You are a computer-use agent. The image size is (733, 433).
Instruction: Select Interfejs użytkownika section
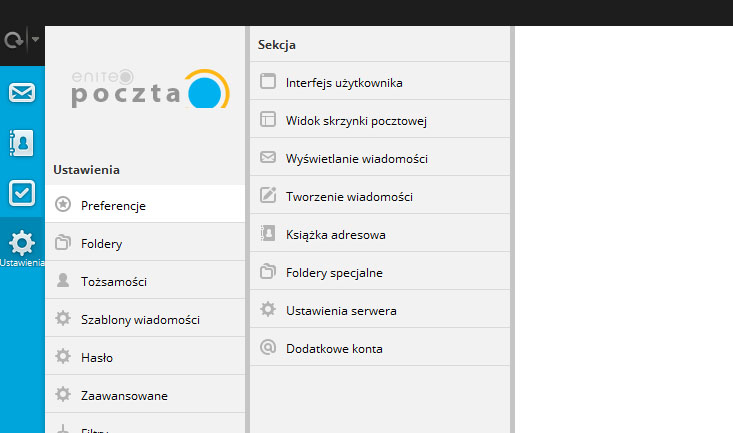(x=380, y=81)
